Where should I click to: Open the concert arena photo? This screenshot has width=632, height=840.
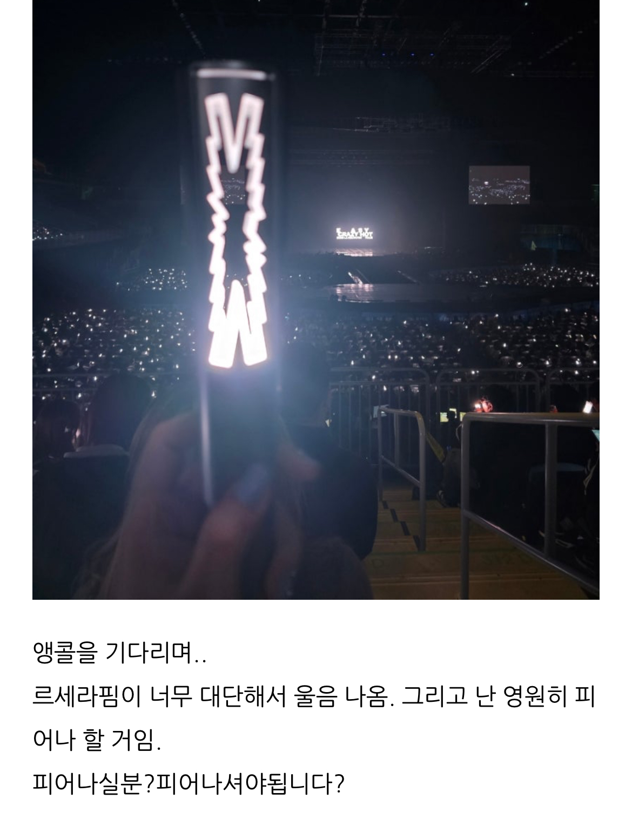tap(316, 300)
